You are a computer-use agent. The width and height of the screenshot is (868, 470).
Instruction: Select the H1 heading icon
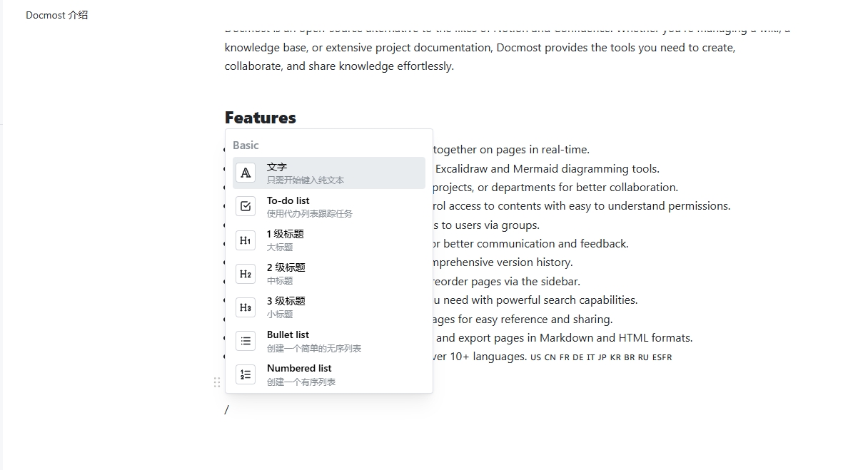[246, 240]
